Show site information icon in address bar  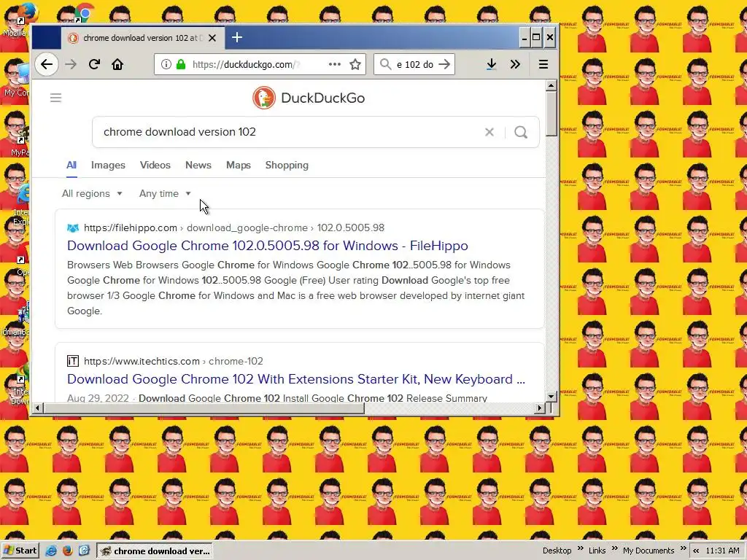166,64
